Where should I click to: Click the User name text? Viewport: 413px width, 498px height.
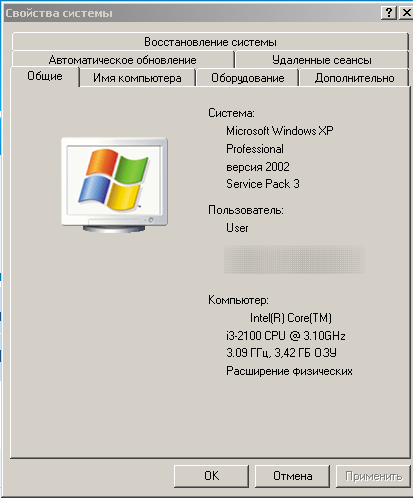237,228
